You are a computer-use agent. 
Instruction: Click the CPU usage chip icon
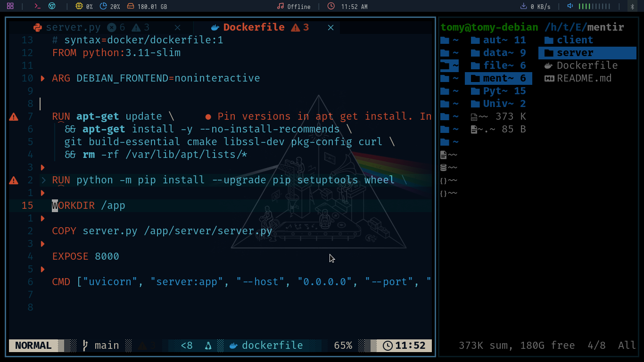79,6
